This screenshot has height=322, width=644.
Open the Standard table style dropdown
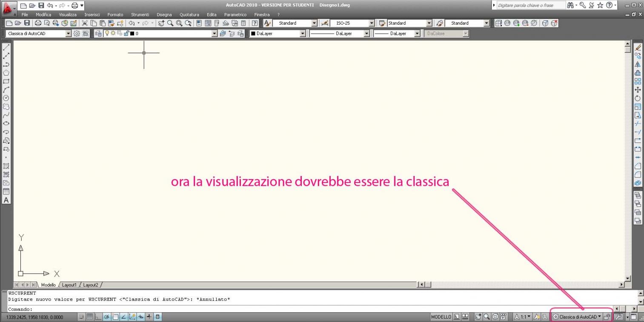click(430, 23)
